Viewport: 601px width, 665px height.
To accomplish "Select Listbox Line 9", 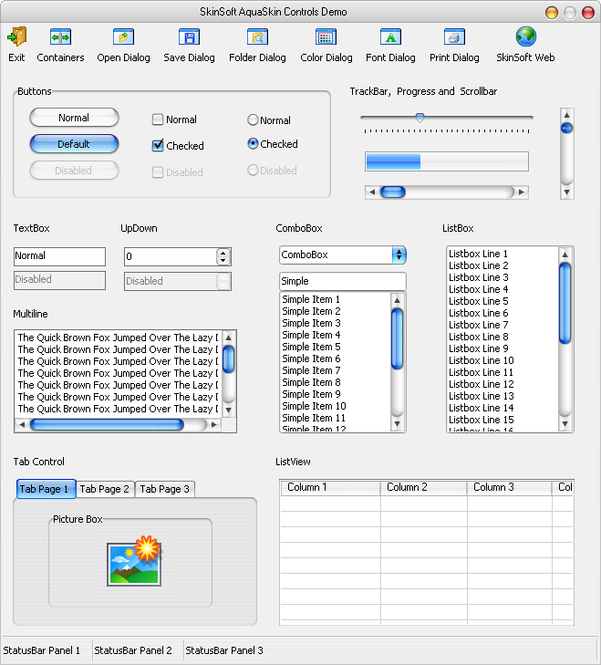I will click(478, 349).
